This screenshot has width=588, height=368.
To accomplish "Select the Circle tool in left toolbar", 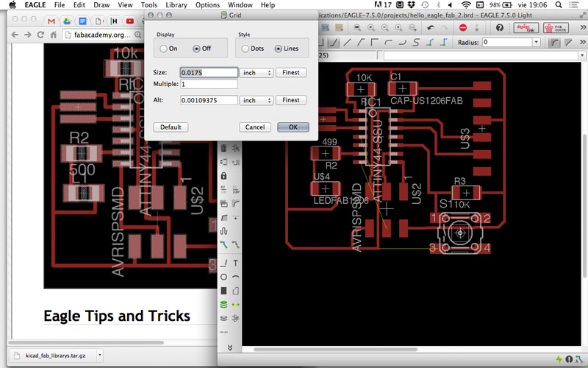I will [x=223, y=277].
